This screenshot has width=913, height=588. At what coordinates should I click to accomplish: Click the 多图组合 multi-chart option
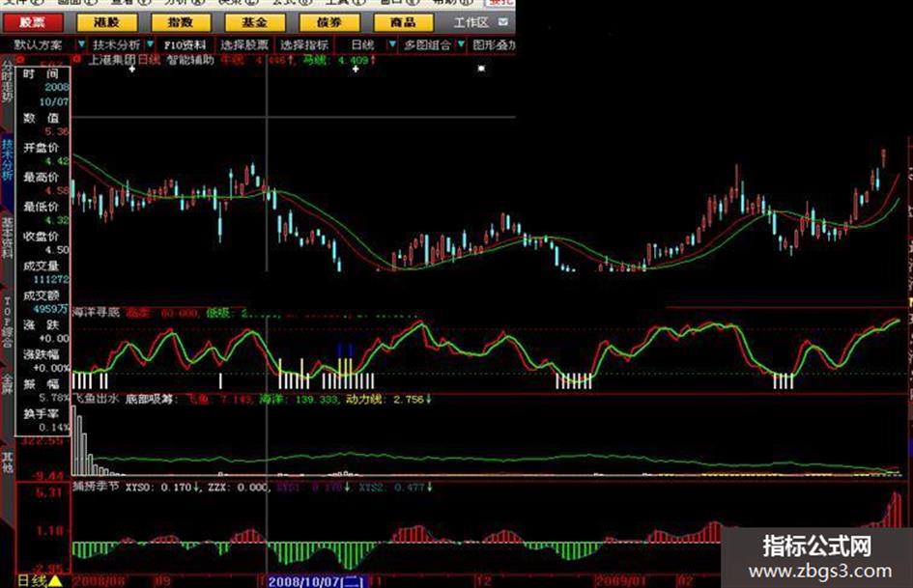(428, 44)
